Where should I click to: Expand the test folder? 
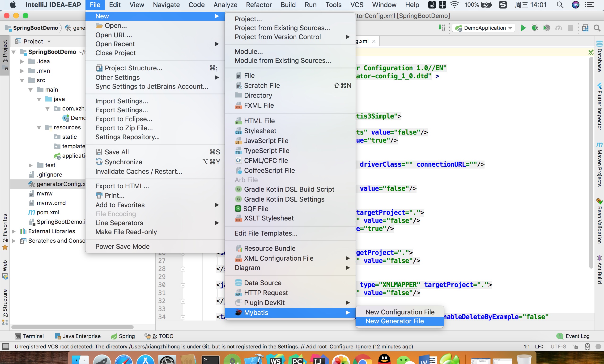click(x=31, y=165)
